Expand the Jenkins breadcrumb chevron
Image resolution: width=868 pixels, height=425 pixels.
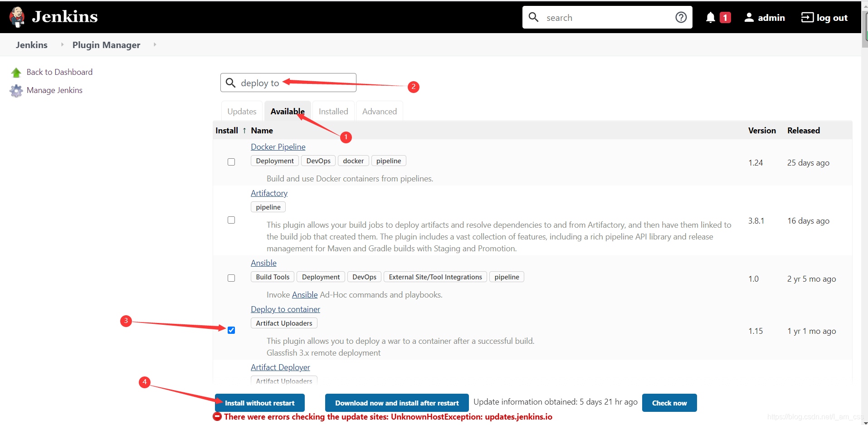(x=62, y=44)
